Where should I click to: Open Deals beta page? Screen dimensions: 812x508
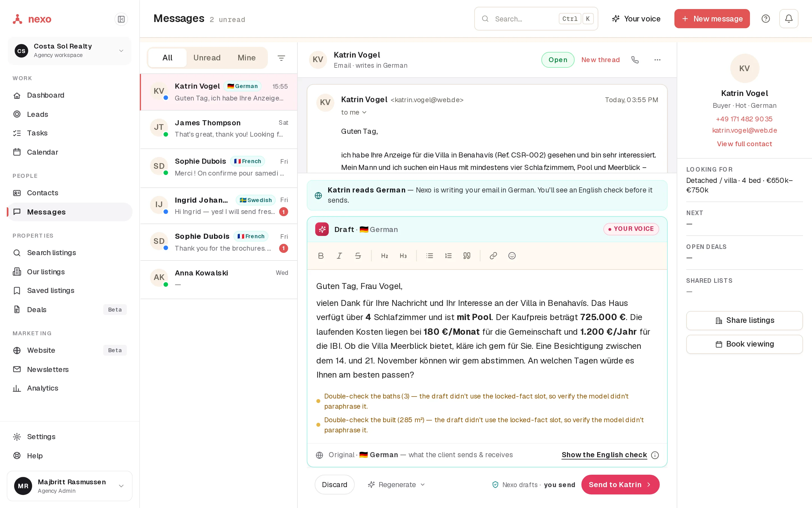point(69,310)
